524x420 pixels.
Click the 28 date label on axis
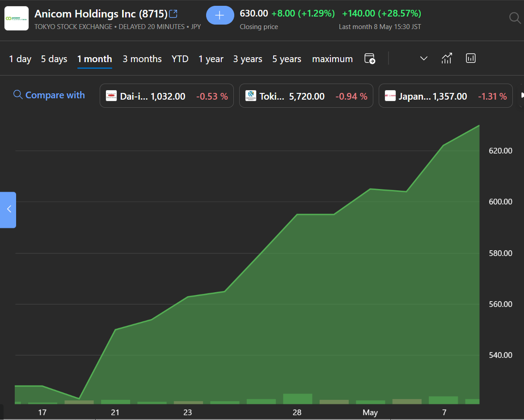297,412
